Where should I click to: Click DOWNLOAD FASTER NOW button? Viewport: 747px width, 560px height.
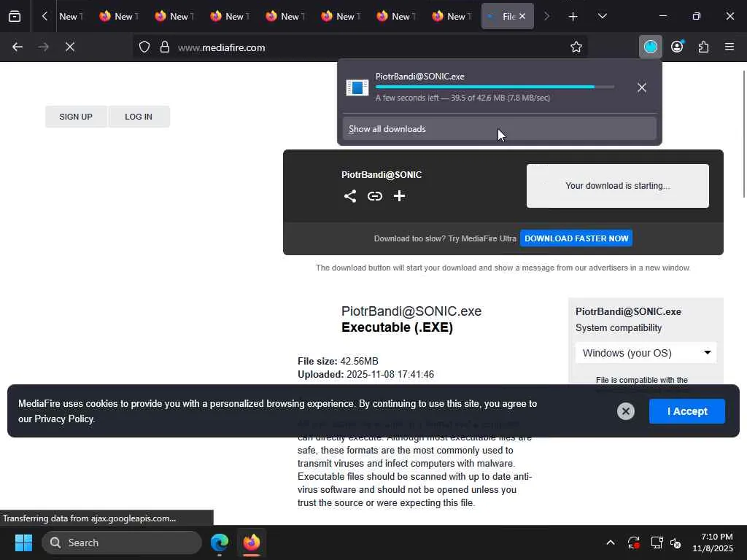tap(576, 238)
